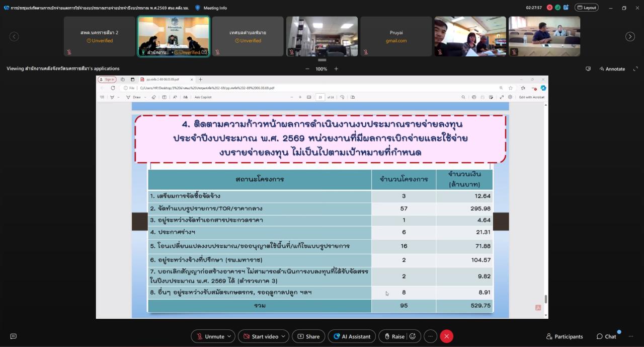
Task: Unmute the microphone
Action: click(x=210, y=336)
